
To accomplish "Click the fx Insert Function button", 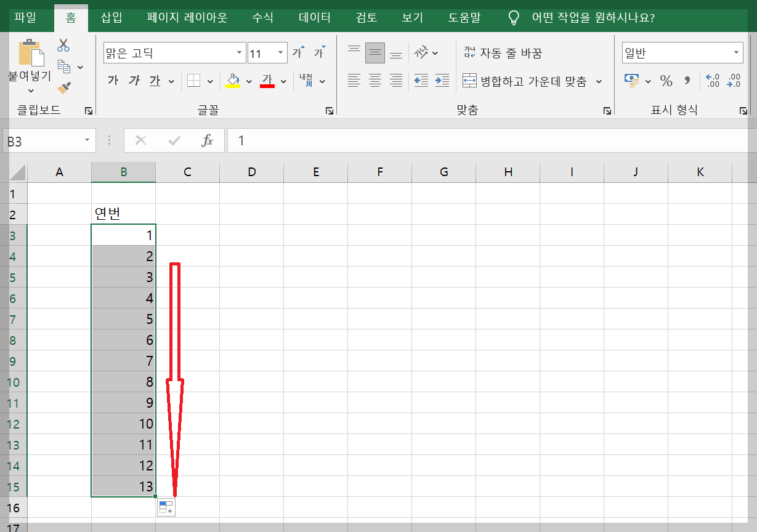I will click(x=208, y=140).
